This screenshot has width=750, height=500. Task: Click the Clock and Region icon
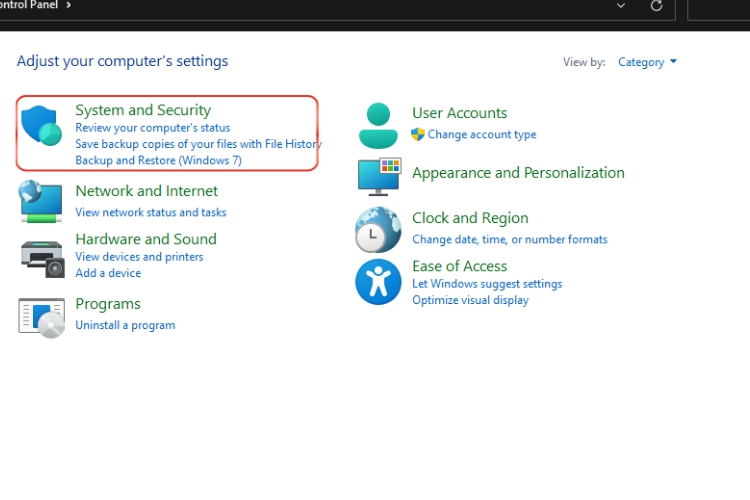click(x=378, y=230)
